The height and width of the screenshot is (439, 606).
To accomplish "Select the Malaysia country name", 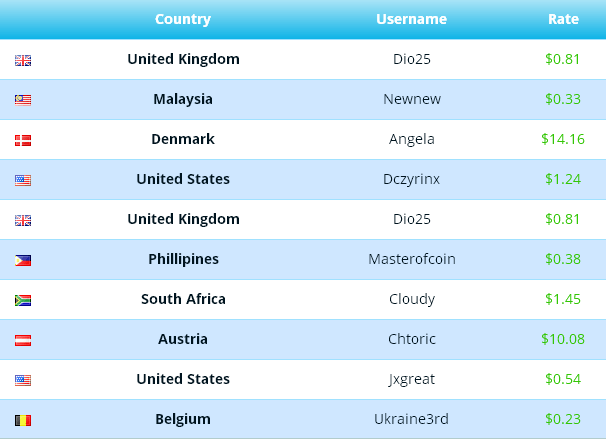I will (x=183, y=100).
